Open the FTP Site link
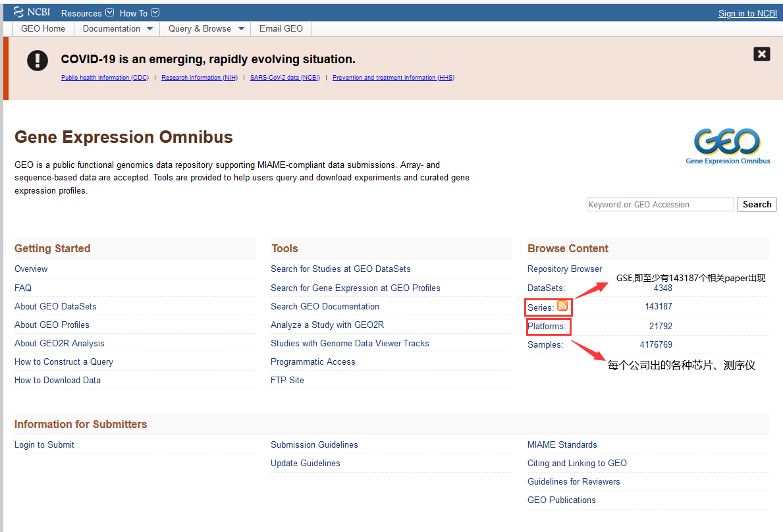783x532 pixels. coord(288,381)
